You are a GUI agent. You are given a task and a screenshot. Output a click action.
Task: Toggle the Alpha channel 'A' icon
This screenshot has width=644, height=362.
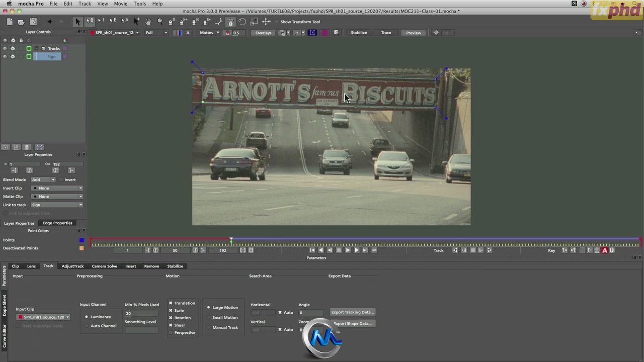pos(188,33)
